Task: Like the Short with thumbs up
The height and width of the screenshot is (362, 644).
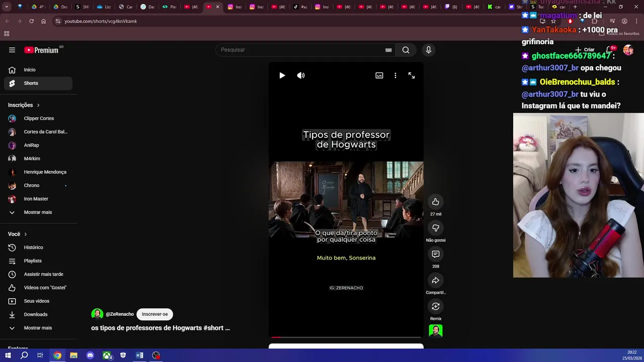Action: (436, 202)
